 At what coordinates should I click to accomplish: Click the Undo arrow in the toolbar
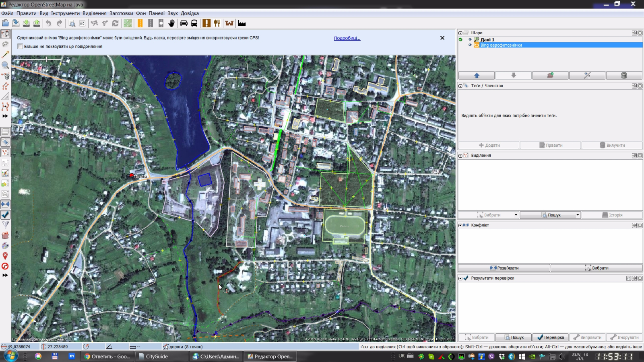(x=49, y=23)
